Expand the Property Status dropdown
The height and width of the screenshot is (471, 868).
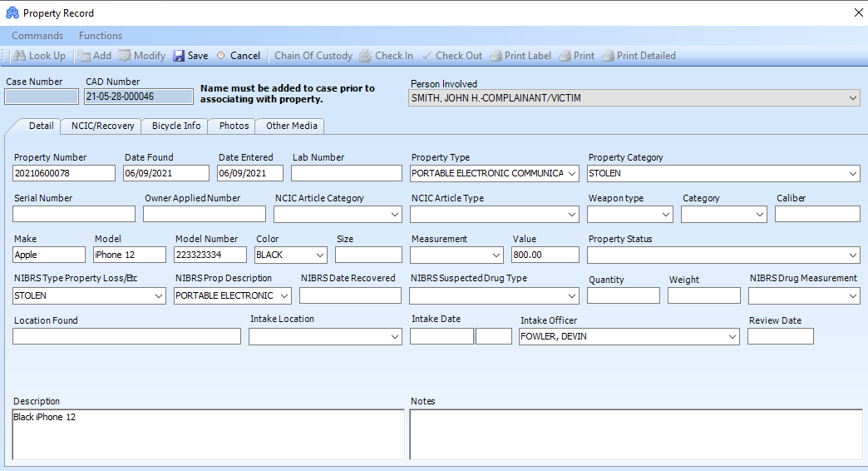click(x=852, y=255)
